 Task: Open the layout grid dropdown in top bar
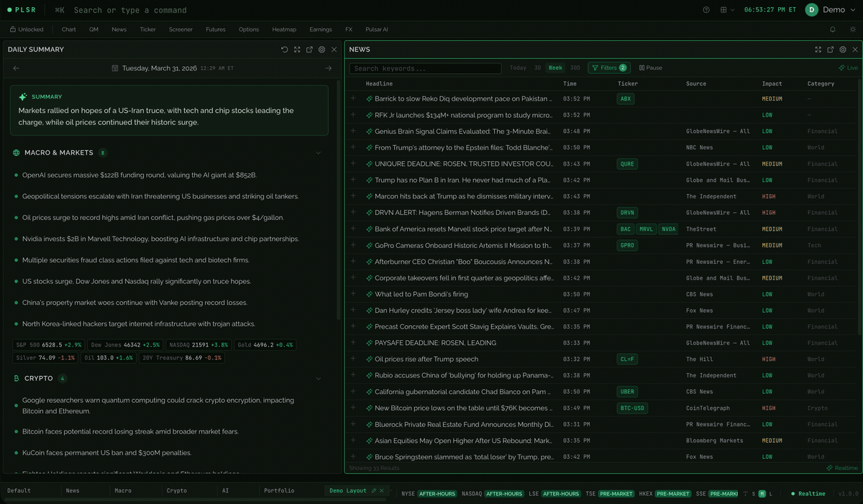click(727, 10)
